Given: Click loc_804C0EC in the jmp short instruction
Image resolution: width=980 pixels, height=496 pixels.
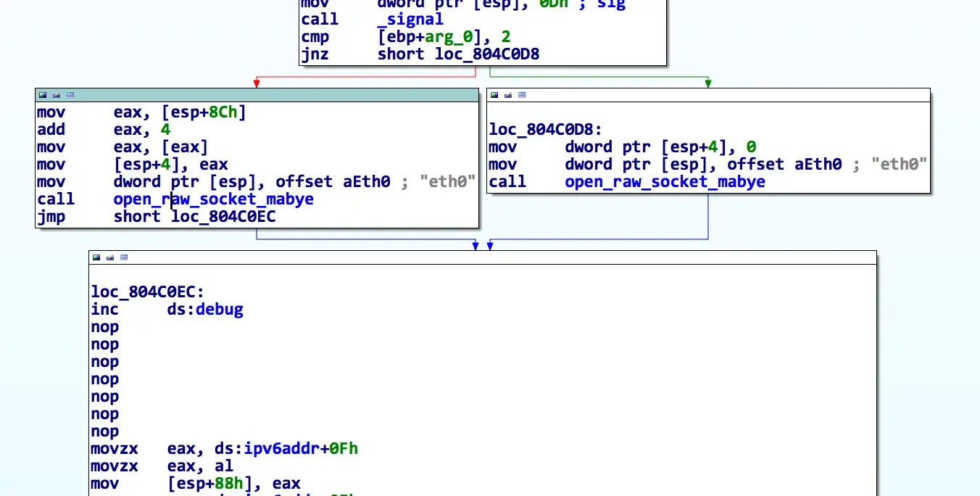Looking at the screenshot, I should [x=223, y=216].
